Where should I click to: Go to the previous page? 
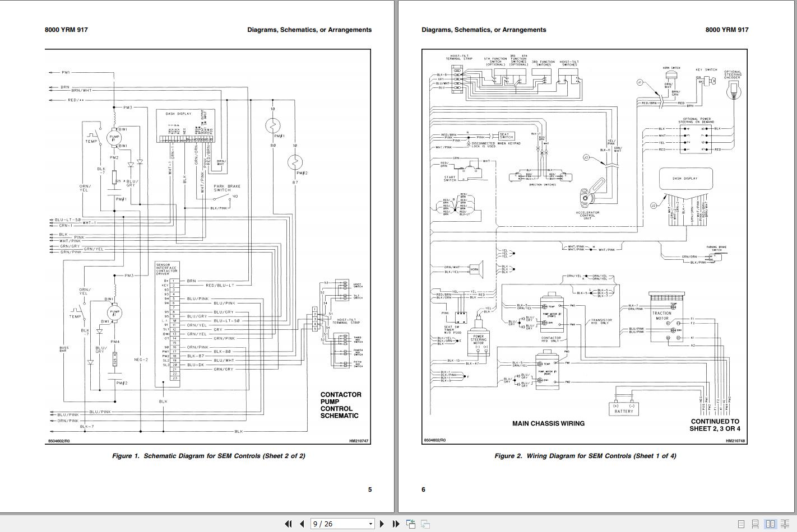coord(302,524)
